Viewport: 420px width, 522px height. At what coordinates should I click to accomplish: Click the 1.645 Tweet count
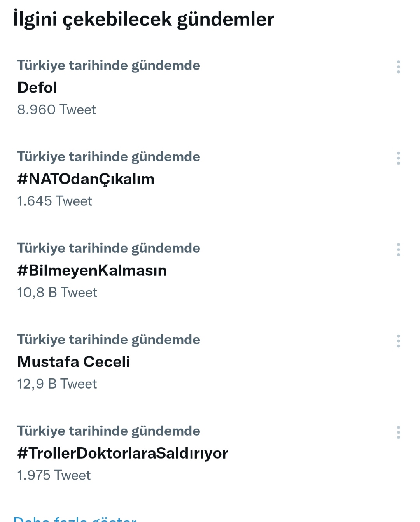point(55,201)
